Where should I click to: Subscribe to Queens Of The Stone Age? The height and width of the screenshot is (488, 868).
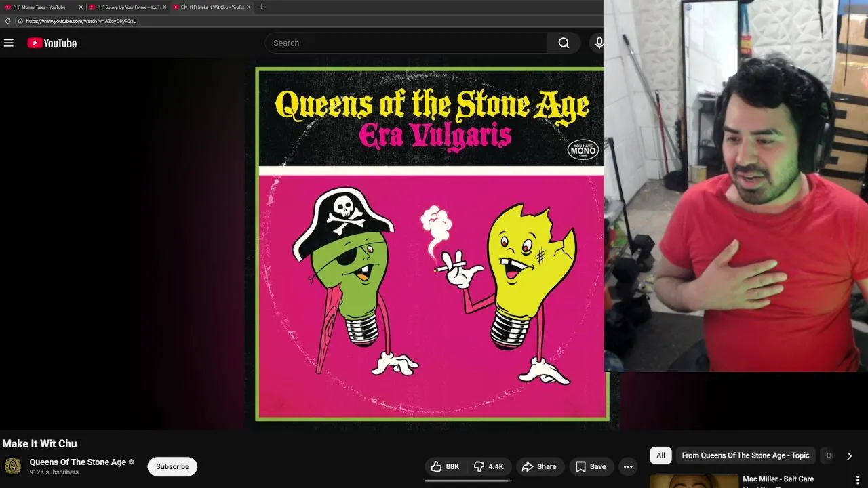[x=172, y=466]
